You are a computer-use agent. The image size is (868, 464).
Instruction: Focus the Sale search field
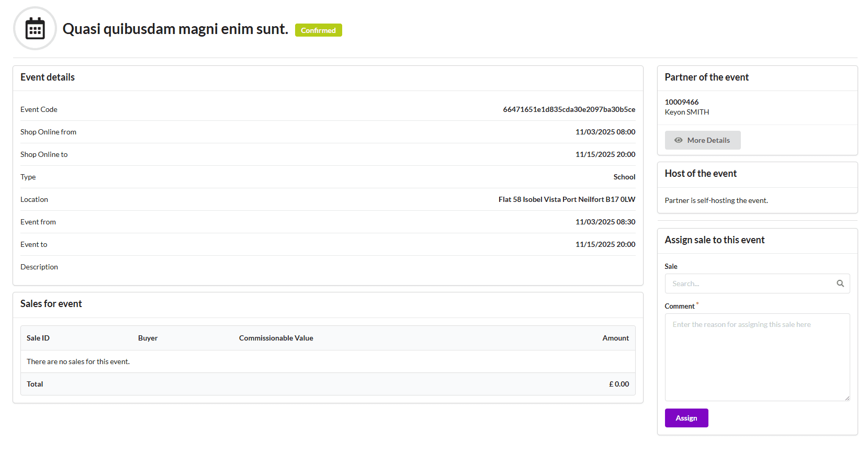click(751, 284)
